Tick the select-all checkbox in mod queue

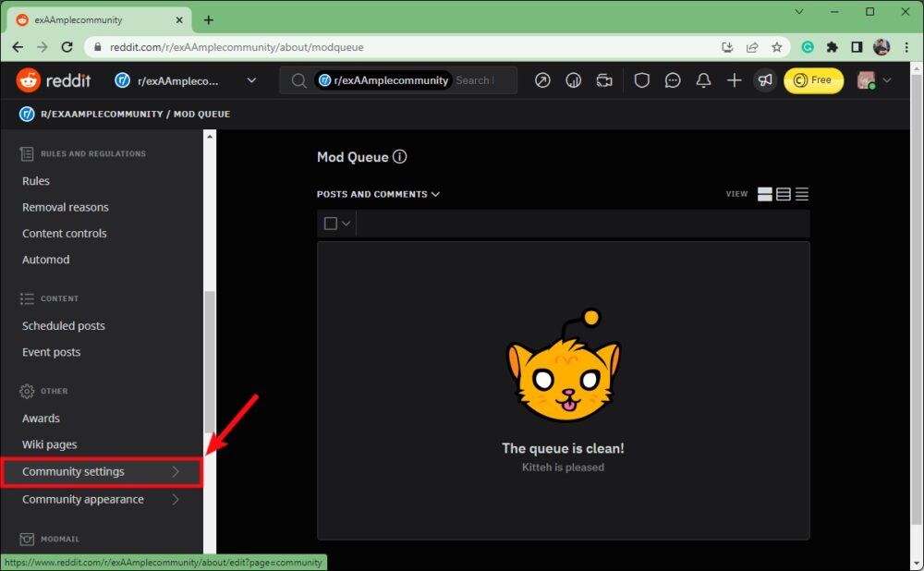(331, 224)
